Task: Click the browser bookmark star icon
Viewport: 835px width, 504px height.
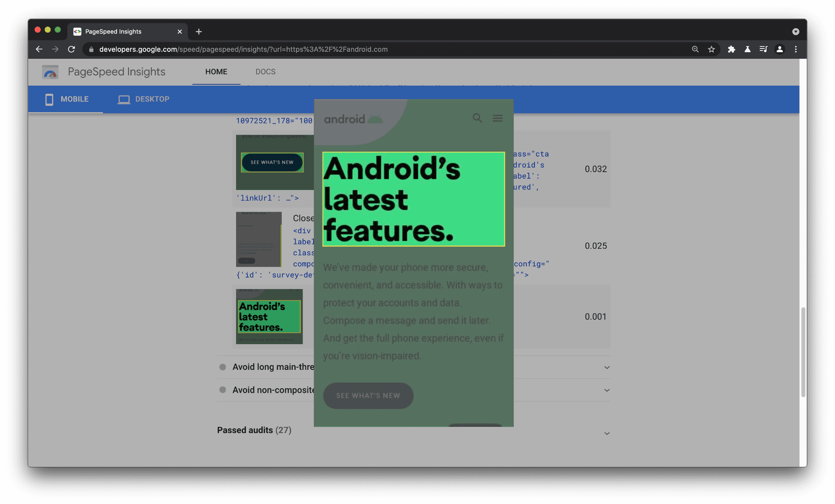Action: coord(711,49)
